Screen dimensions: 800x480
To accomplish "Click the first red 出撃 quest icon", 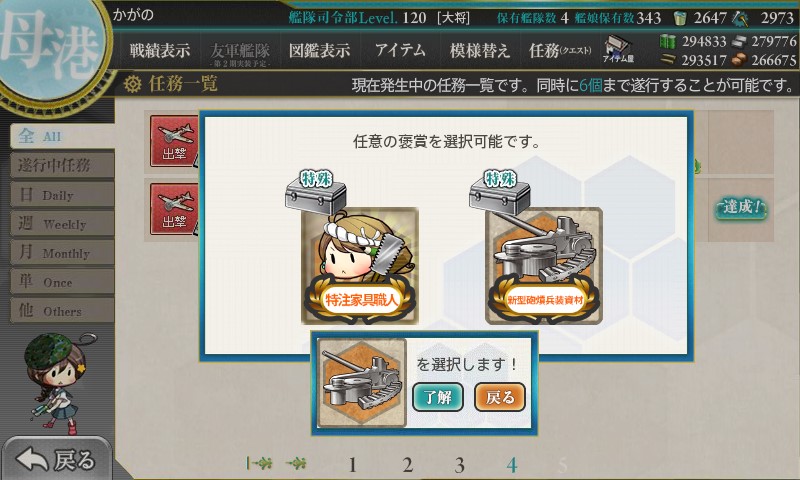I will coord(174,141).
